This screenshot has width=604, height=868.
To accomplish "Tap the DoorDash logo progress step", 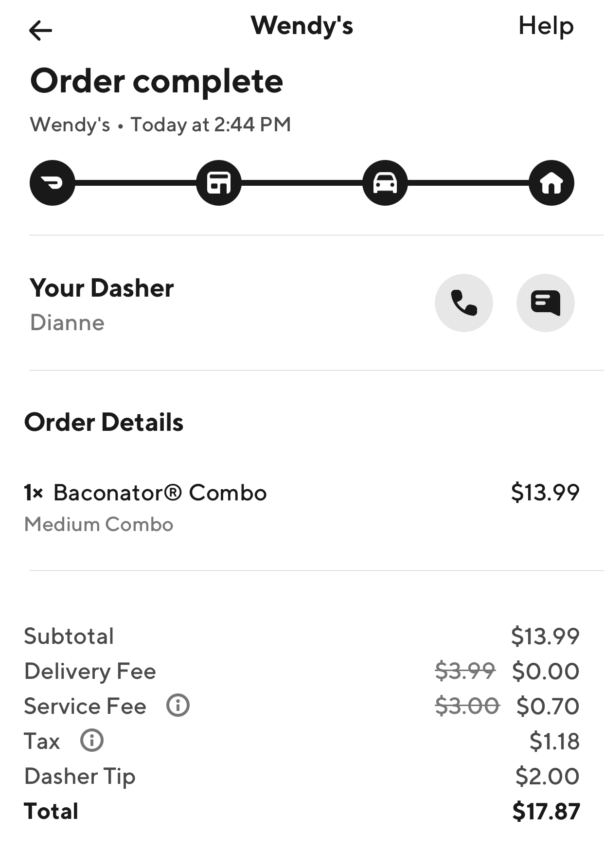I will tap(53, 183).
